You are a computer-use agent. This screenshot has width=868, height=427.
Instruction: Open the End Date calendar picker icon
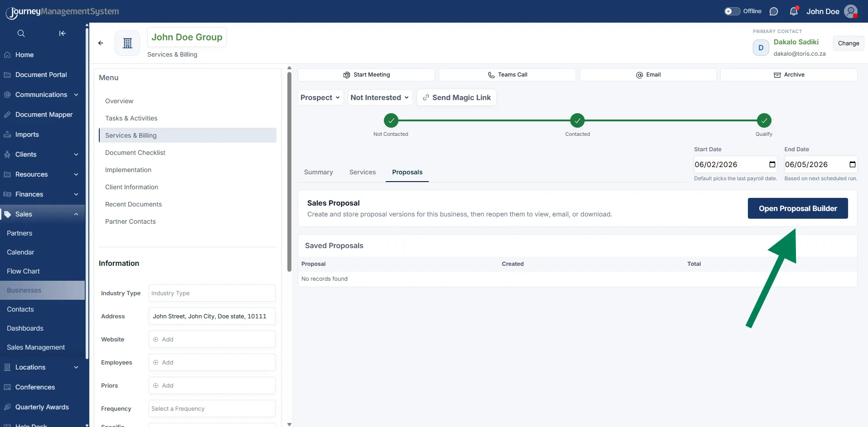click(x=853, y=164)
